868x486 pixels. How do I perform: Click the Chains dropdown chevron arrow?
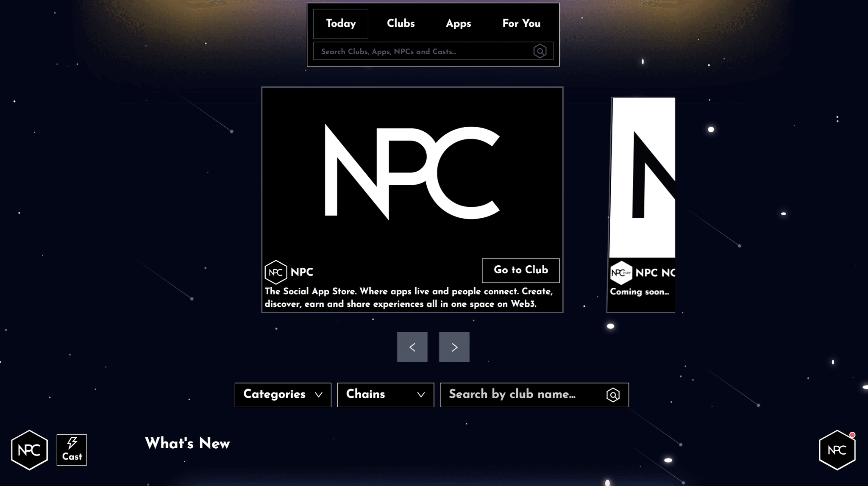421,395
